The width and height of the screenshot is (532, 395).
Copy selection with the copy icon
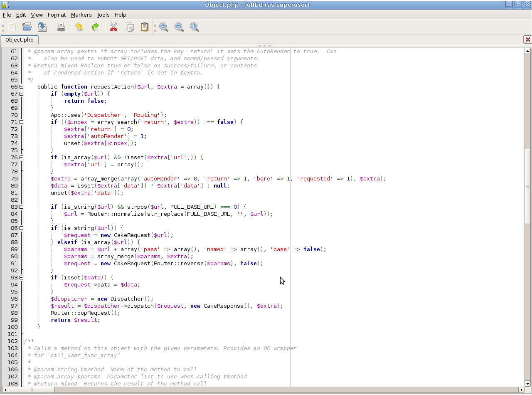(129, 27)
